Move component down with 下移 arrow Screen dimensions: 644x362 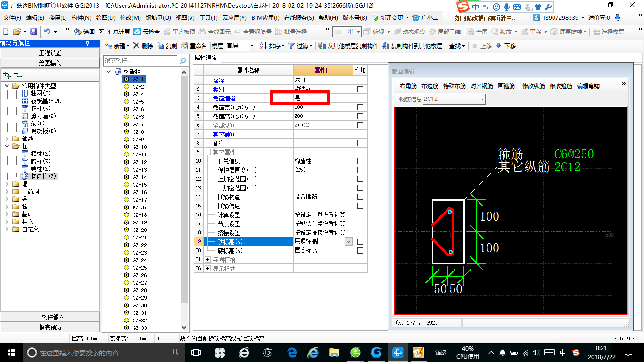coord(506,46)
